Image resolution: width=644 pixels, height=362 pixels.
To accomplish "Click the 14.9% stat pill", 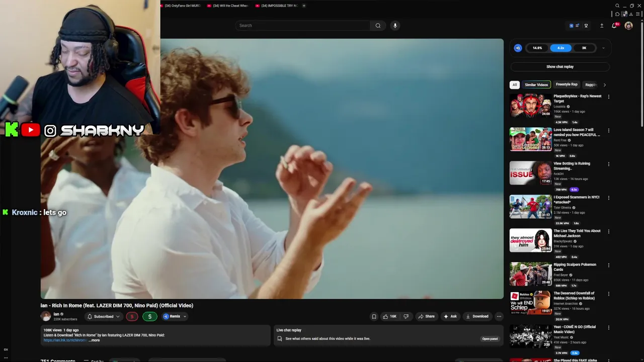I will point(537,48).
